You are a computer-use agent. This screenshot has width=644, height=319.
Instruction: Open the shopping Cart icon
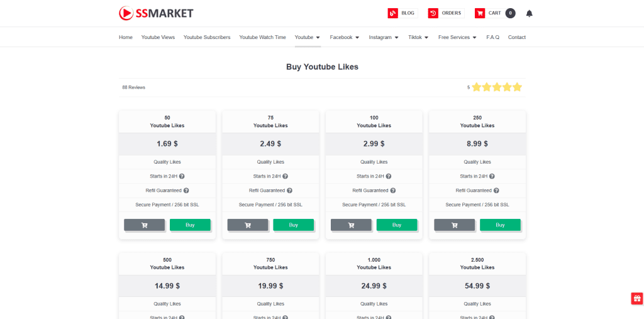[480, 13]
